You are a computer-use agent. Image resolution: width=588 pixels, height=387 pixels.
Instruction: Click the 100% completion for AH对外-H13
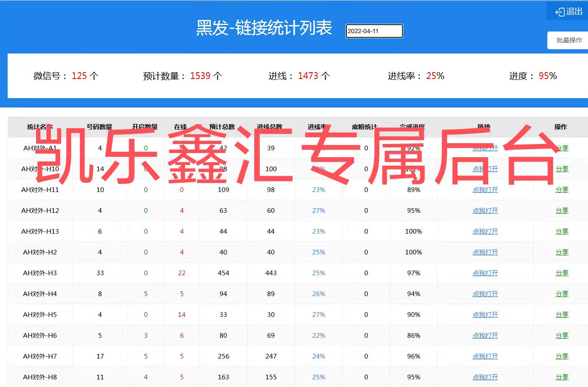pyautogui.click(x=414, y=232)
